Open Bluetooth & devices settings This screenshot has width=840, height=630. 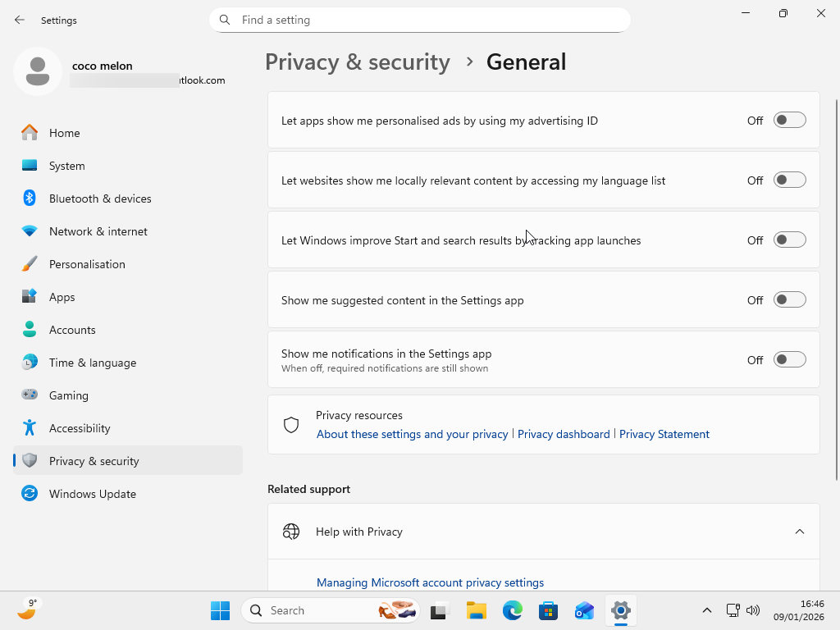100,198
